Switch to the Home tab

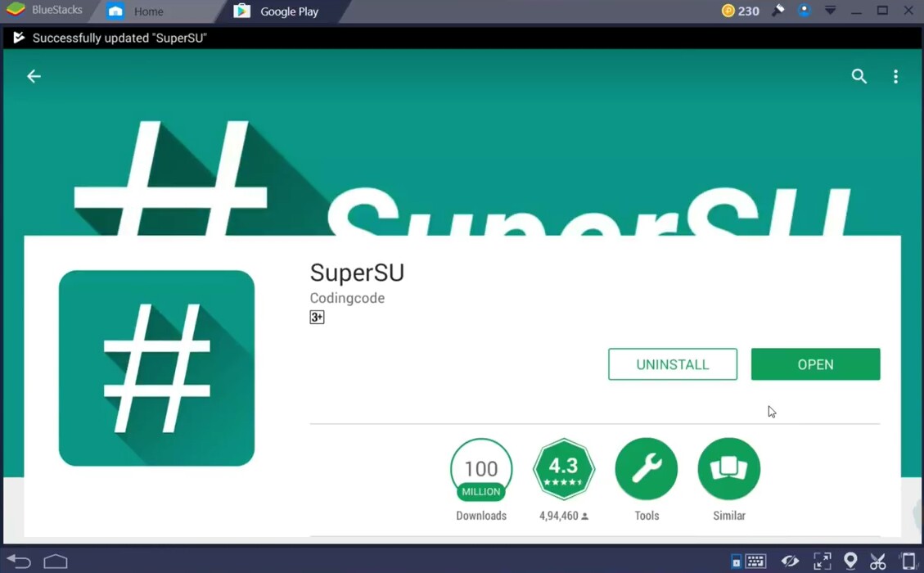click(x=146, y=11)
